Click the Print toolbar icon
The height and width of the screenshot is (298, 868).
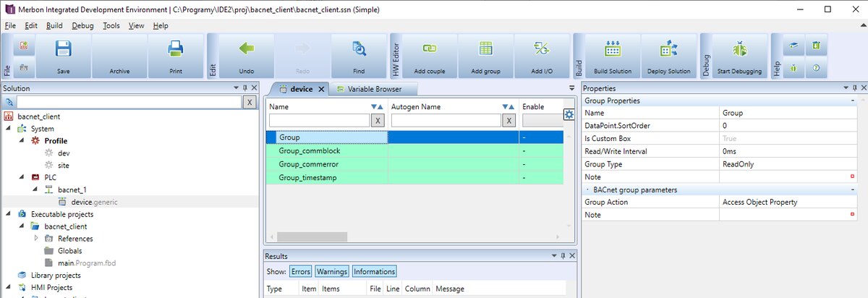pyautogui.click(x=175, y=50)
